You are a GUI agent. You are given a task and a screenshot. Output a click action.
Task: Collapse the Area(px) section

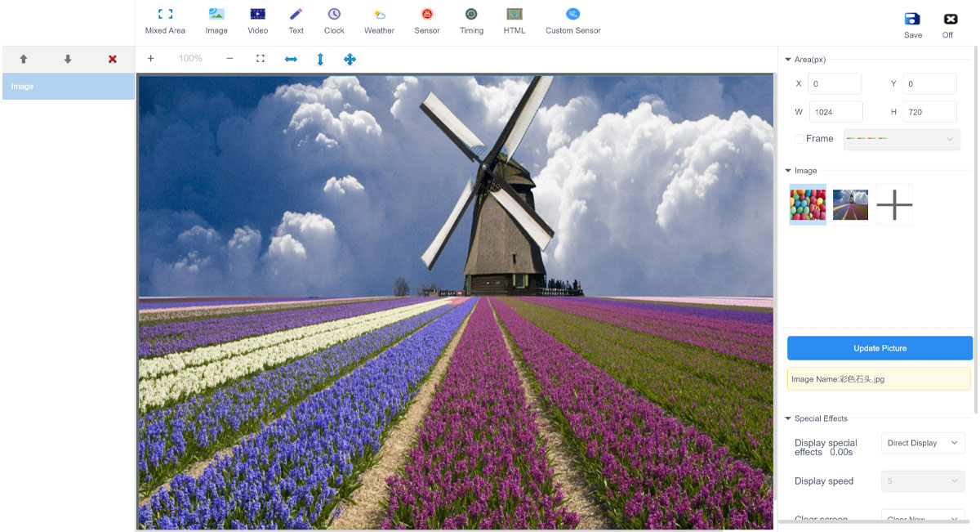(x=788, y=60)
